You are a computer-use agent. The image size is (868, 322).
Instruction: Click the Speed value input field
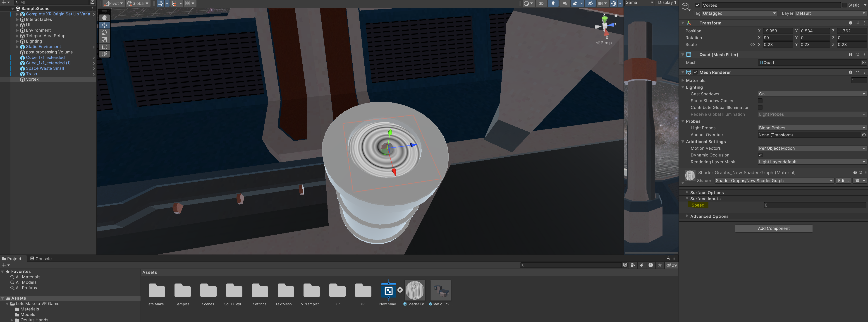[x=814, y=205]
